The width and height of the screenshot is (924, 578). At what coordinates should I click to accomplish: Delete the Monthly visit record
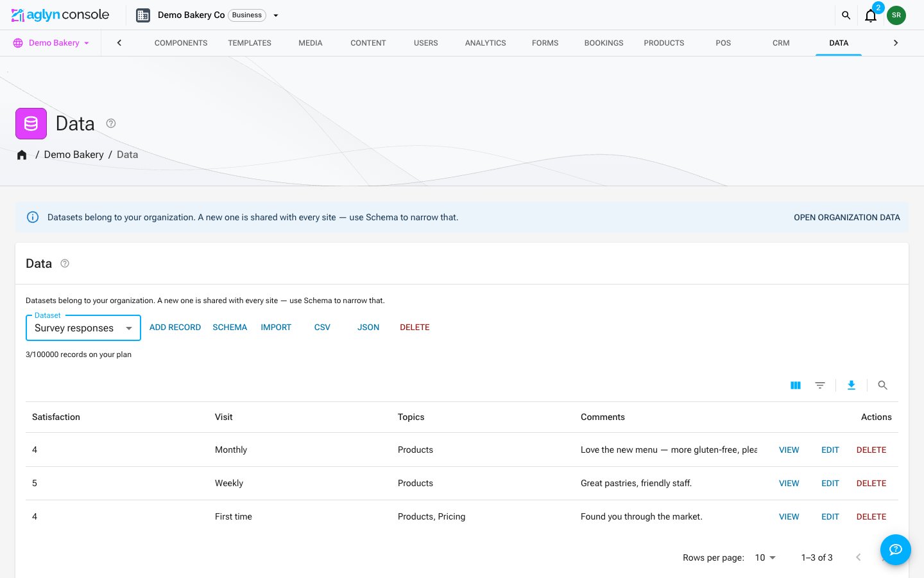tap(871, 450)
